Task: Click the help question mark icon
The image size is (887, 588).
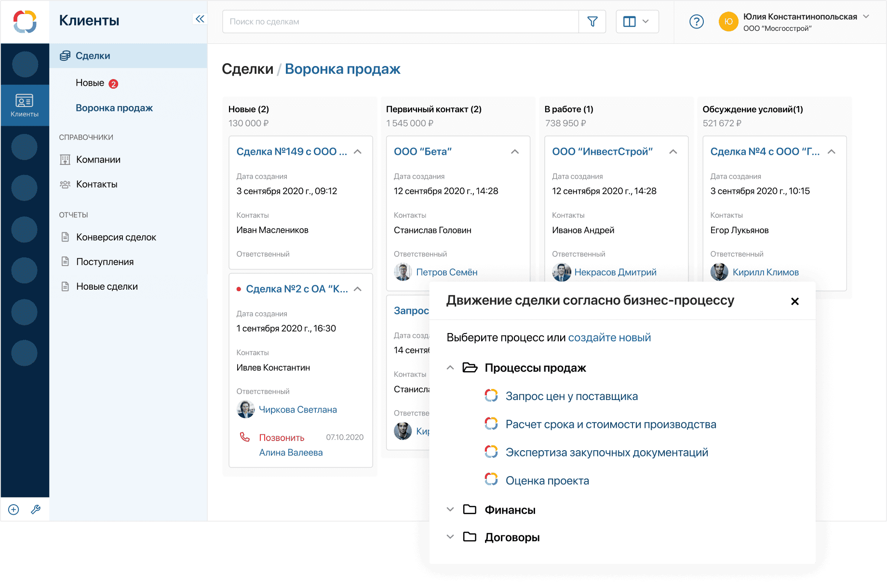Action: 696,21
